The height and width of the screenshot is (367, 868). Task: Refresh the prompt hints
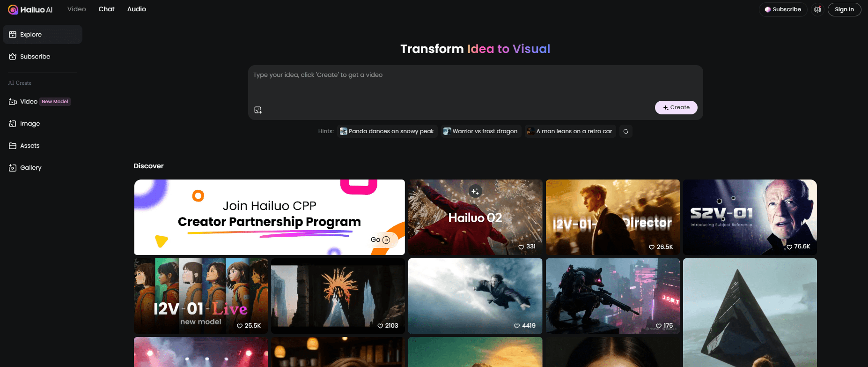pos(626,131)
